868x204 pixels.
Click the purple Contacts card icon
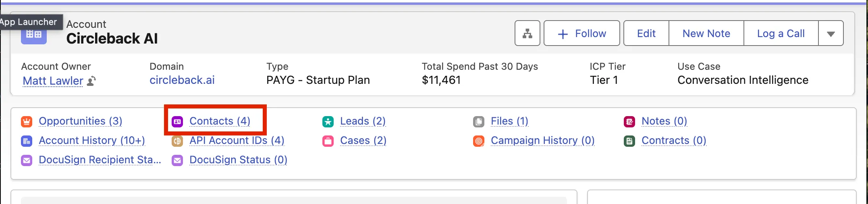tap(177, 121)
